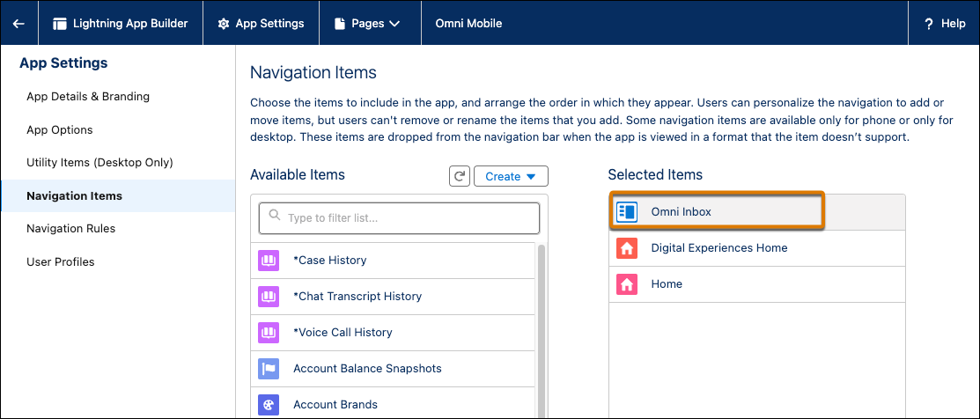
Task: Click the Omni Mobile app name
Action: click(x=468, y=24)
